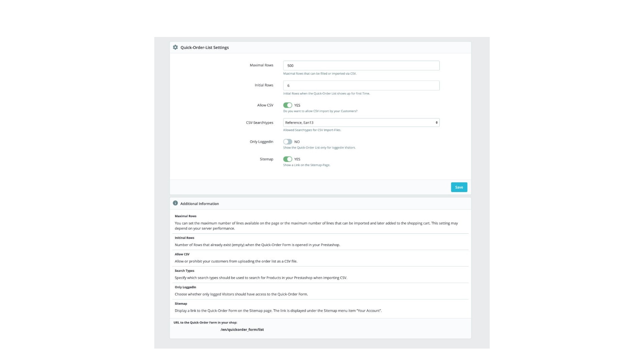
Task: Click into the Initial Rows field
Action: [361, 85]
